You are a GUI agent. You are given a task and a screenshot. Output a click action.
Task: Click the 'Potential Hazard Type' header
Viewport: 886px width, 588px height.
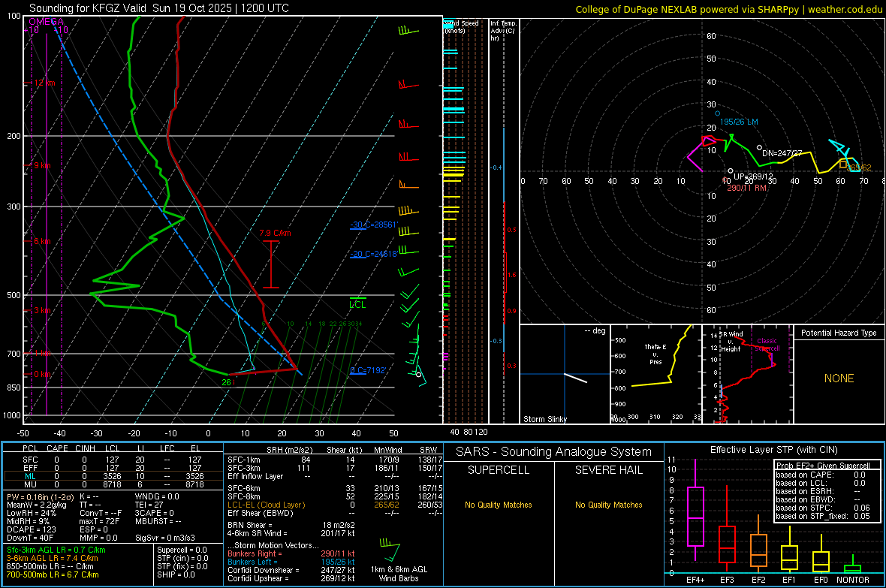[x=839, y=333]
